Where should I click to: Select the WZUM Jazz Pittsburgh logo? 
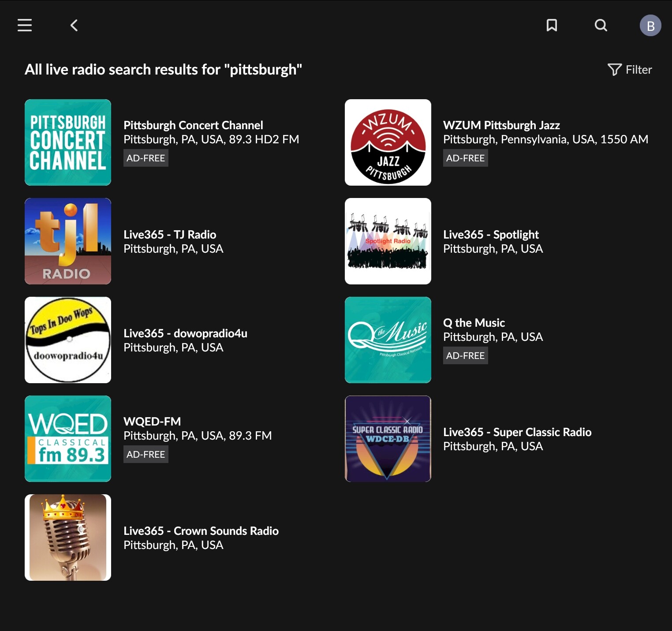coord(388,142)
